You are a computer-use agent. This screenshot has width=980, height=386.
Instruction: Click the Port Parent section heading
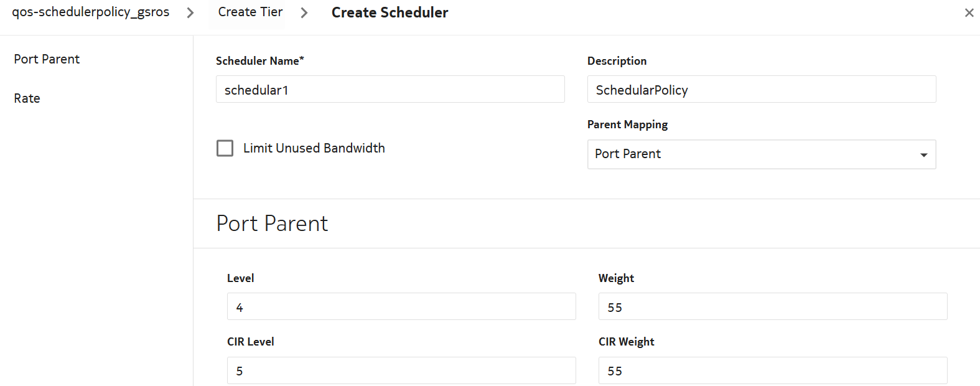(x=272, y=224)
